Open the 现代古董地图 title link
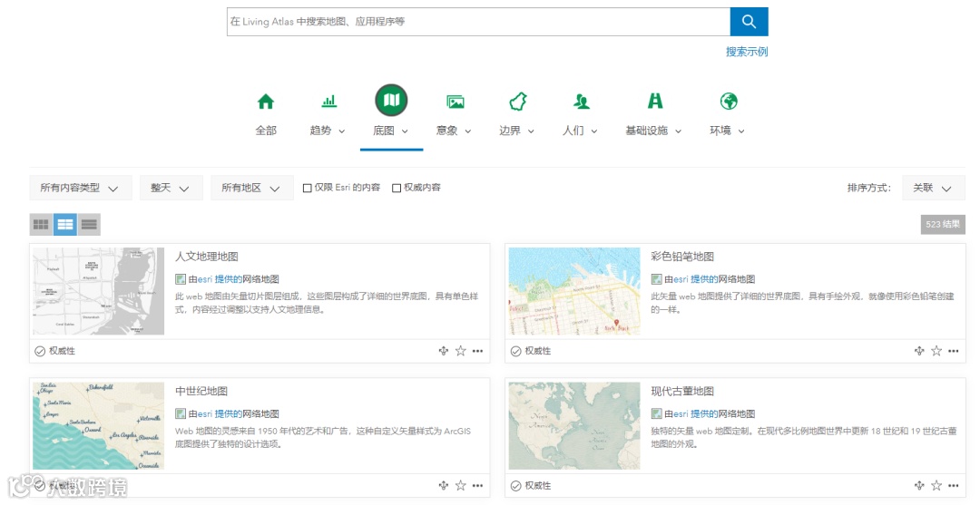This screenshot has height=505, width=980. [x=682, y=392]
